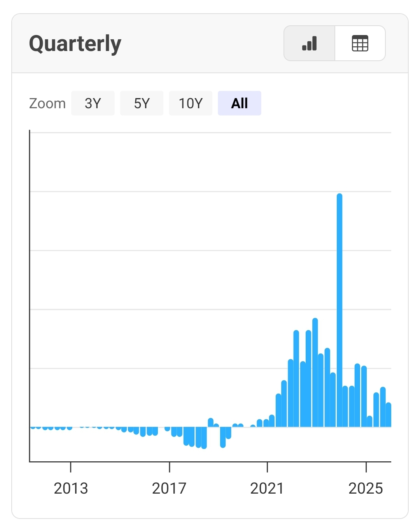The image size is (420, 524).
Task: Switch to table view icon
Action: [x=360, y=43]
